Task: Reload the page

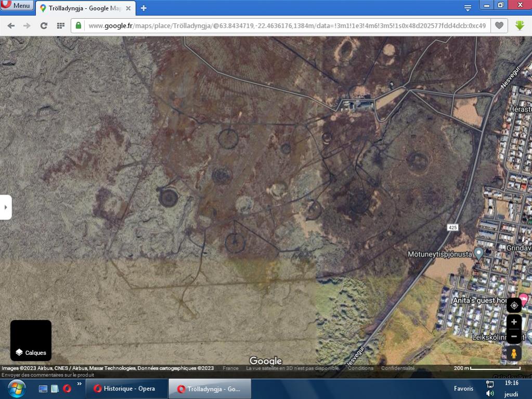Action: click(44, 25)
